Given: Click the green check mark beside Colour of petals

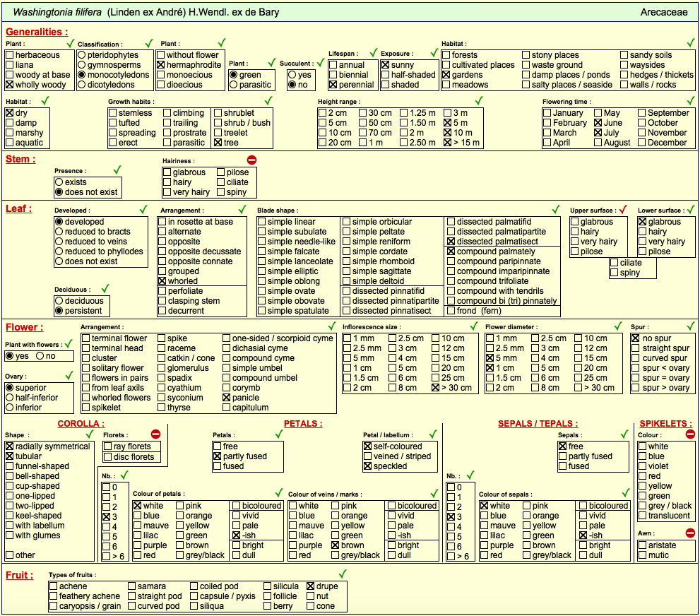Looking at the screenshot, I should point(279,493).
